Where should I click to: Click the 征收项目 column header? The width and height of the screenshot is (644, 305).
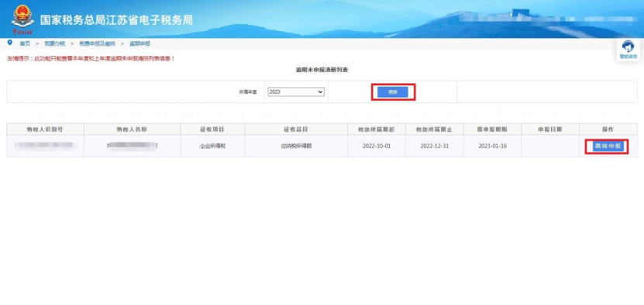[212, 130]
